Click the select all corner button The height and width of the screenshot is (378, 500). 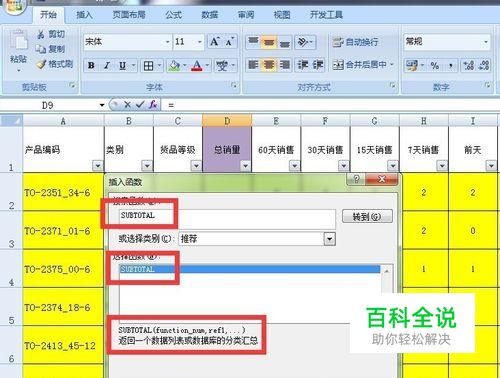pyautogui.click(x=12, y=121)
